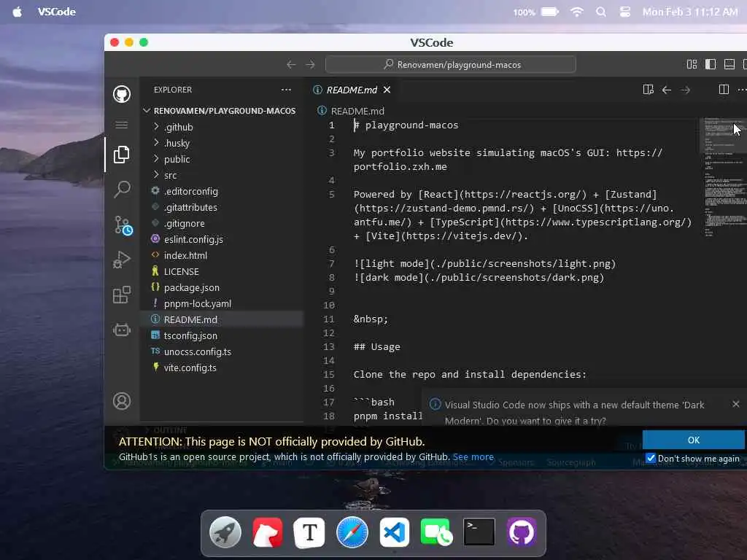Open the Customize Layout icon
The image size is (747, 560).
[692, 64]
